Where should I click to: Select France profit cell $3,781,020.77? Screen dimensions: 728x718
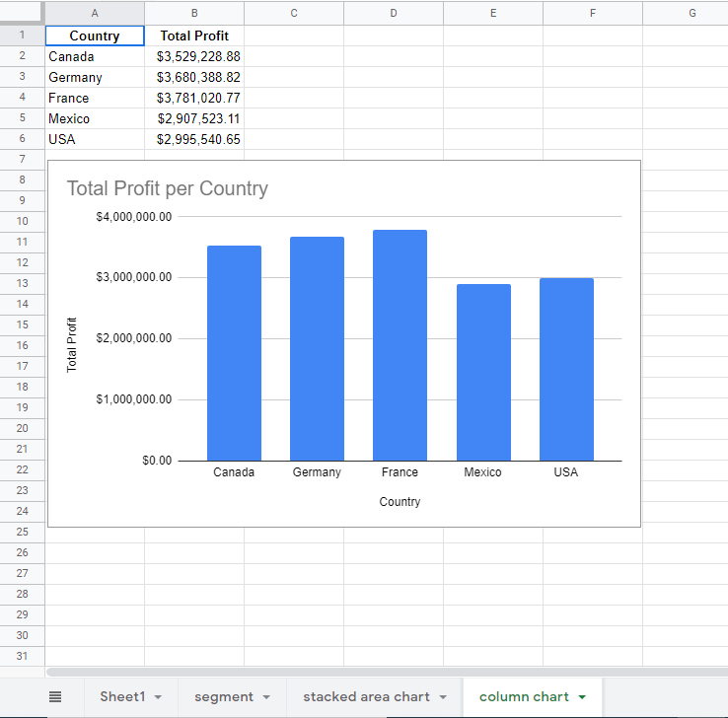pyautogui.click(x=194, y=98)
